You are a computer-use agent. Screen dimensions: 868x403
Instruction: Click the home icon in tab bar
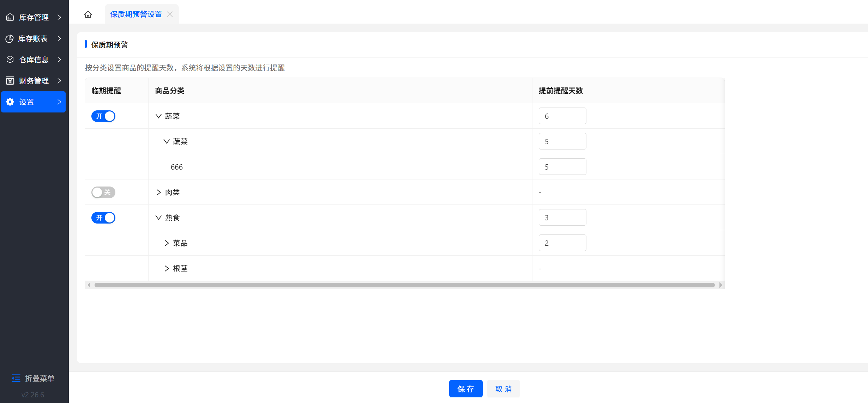[88, 14]
